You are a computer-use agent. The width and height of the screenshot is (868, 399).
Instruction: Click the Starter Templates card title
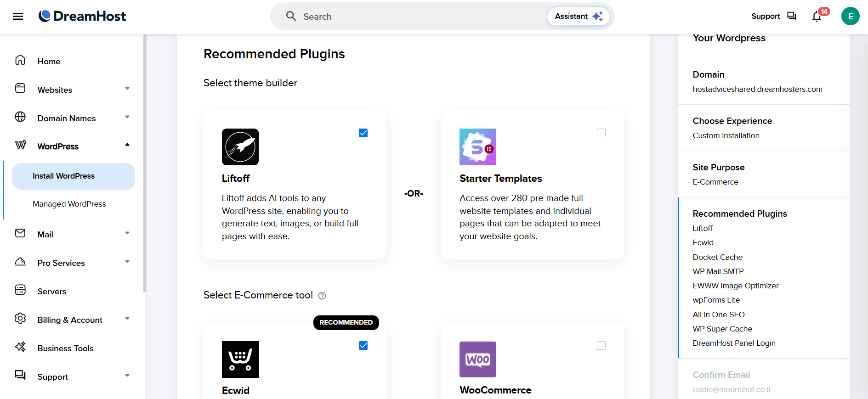[x=501, y=178]
